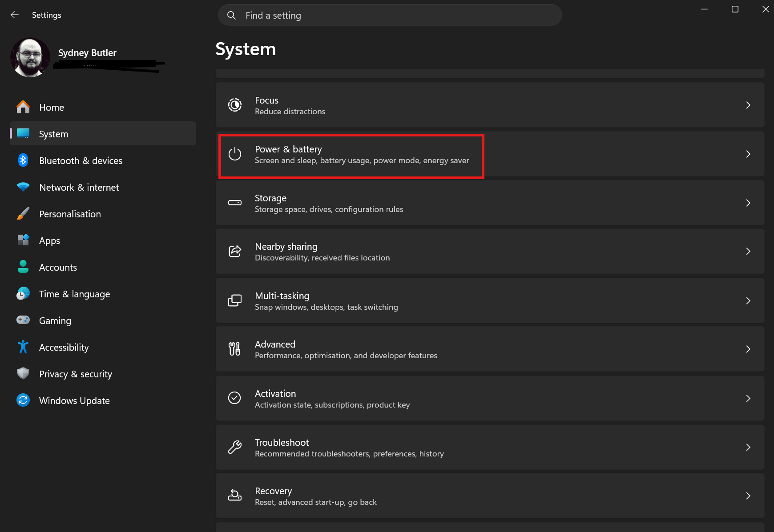
Task: Expand Focus settings via its chevron
Action: point(748,105)
